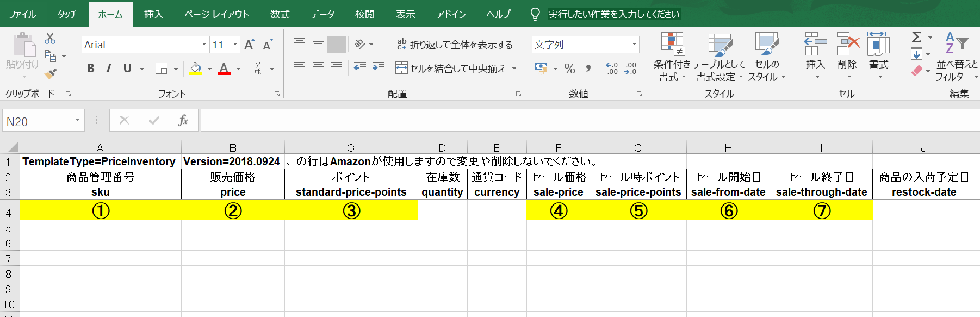Open the font color dropdown arrow
The height and width of the screenshot is (317, 980).
click(238, 69)
